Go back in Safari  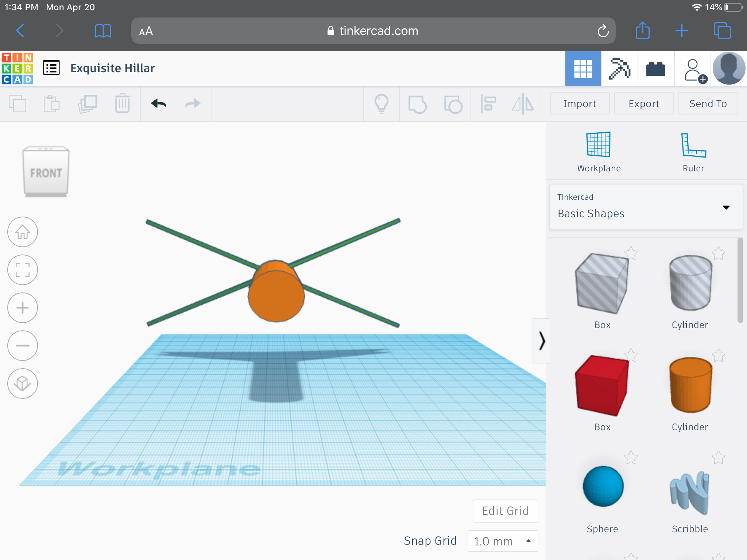point(20,31)
